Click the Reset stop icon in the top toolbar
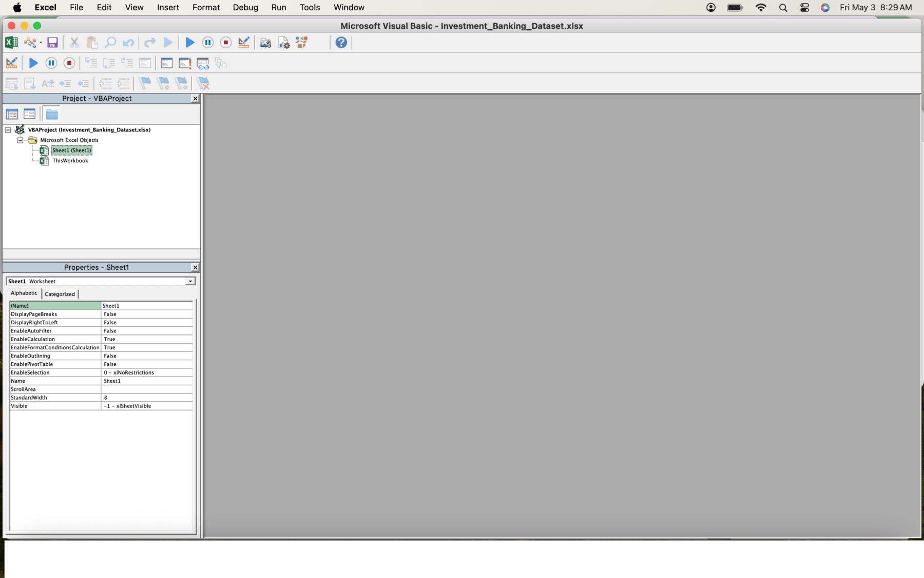 click(226, 43)
